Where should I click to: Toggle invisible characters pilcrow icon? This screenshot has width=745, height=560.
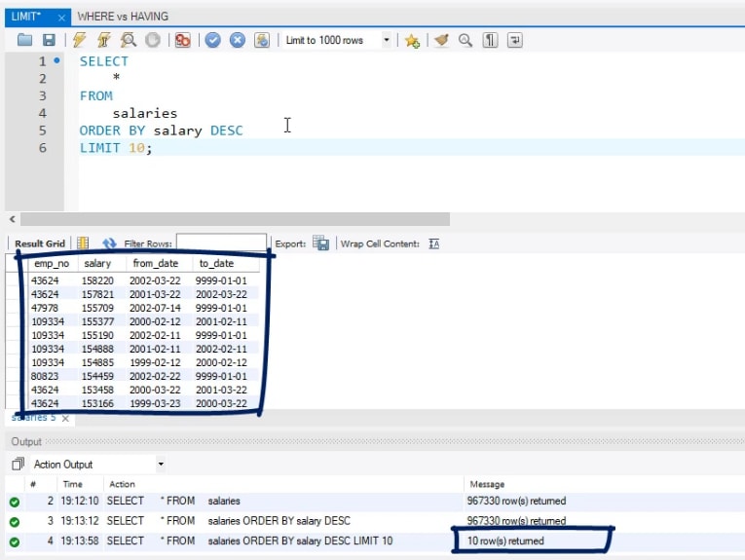coord(490,40)
